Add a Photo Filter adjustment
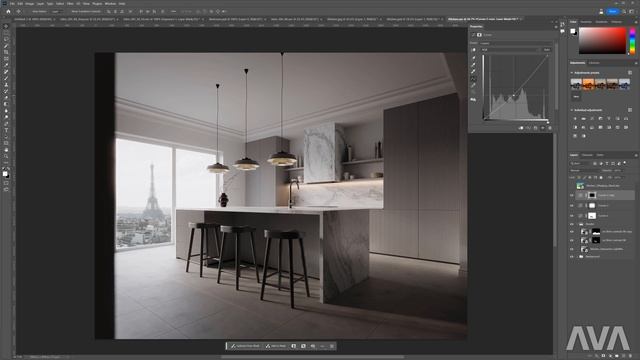Viewport: 640px width, 360px height. (583, 127)
